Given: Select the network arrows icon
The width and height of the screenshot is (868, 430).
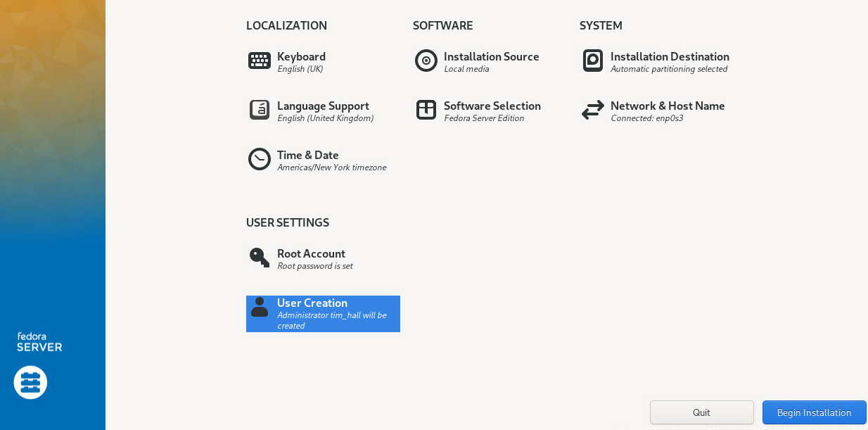Looking at the screenshot, I should pyautogui.click(x=593, y=110).
